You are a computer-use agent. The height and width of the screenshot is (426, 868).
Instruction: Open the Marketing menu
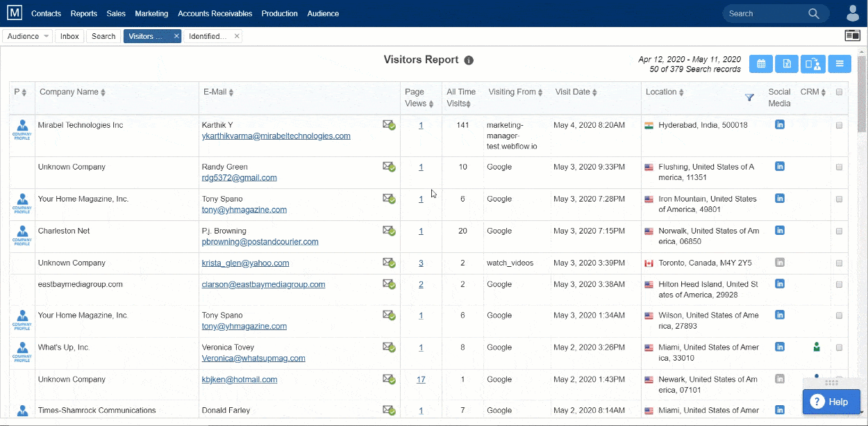pos(151,13)
